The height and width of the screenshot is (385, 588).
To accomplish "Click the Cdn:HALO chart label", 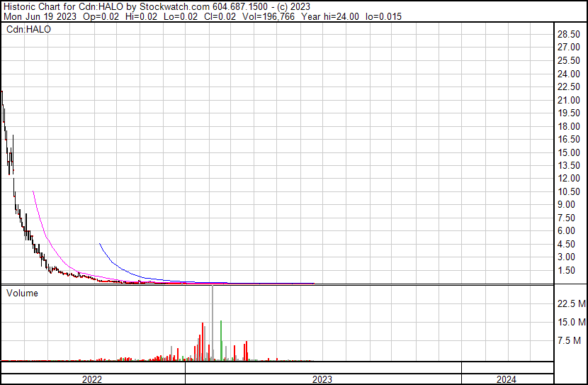I will pyautogui.click(x=28, y=29).
